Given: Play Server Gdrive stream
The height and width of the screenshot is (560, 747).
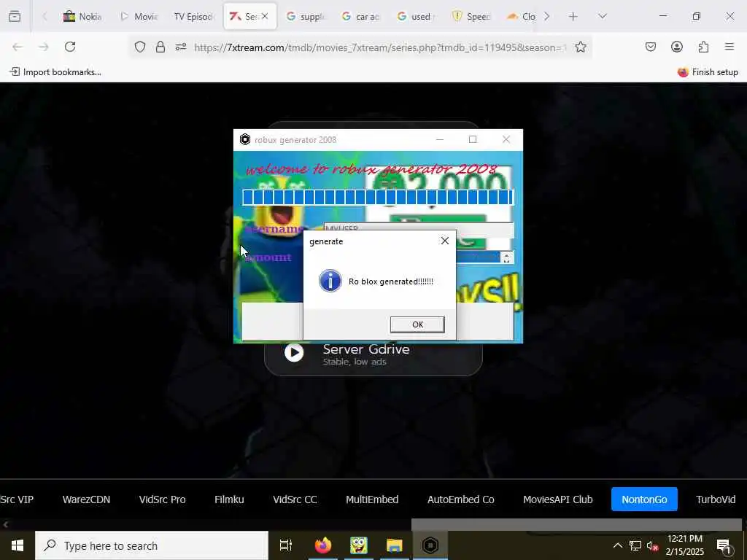Looking at the screenshot, I should pyautogui.click(x=294, y=353).
